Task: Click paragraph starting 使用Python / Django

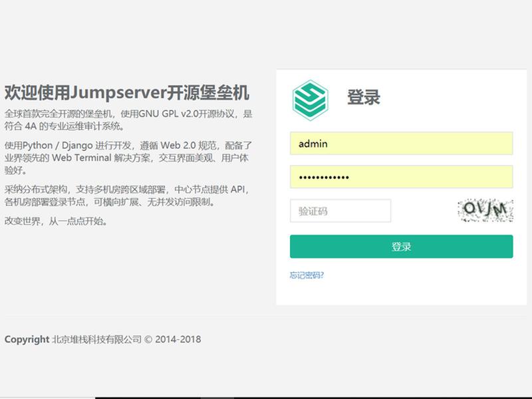Action: 128,158
